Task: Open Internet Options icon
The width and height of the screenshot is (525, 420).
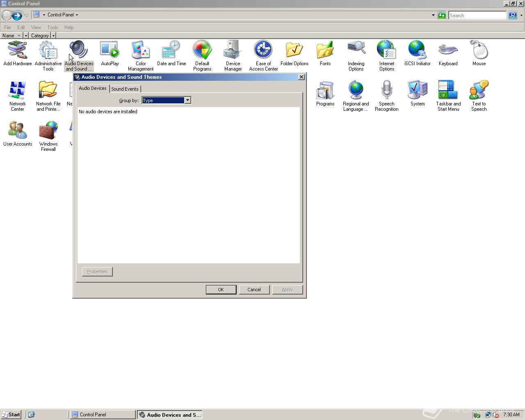Action: click(x=386, y=56)
